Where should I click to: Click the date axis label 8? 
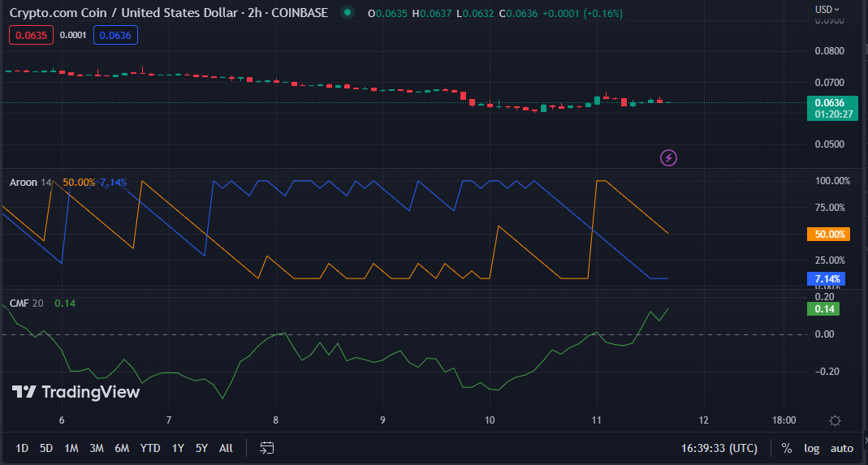pyautogui.click(x=276, y=420)
